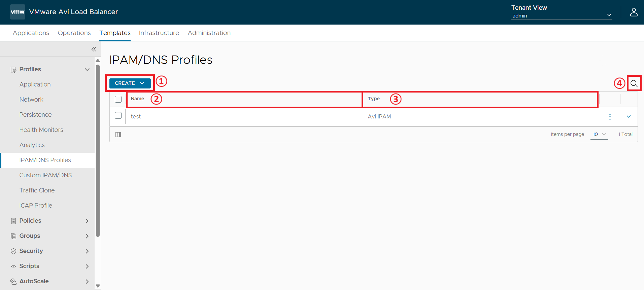This screenshot has width=644, height=290.
Task: Click the Policies section icon
Action: click(x=13, y=221)
